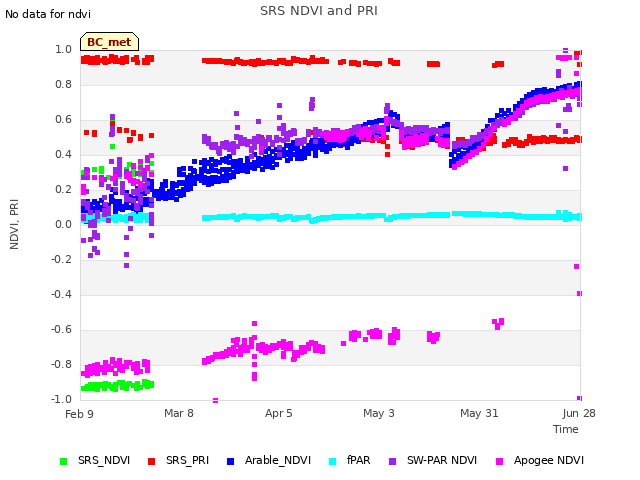Toggle the SRS_NDVI legend entry
This screenshot has height=480, width=640.
(95, 461)
